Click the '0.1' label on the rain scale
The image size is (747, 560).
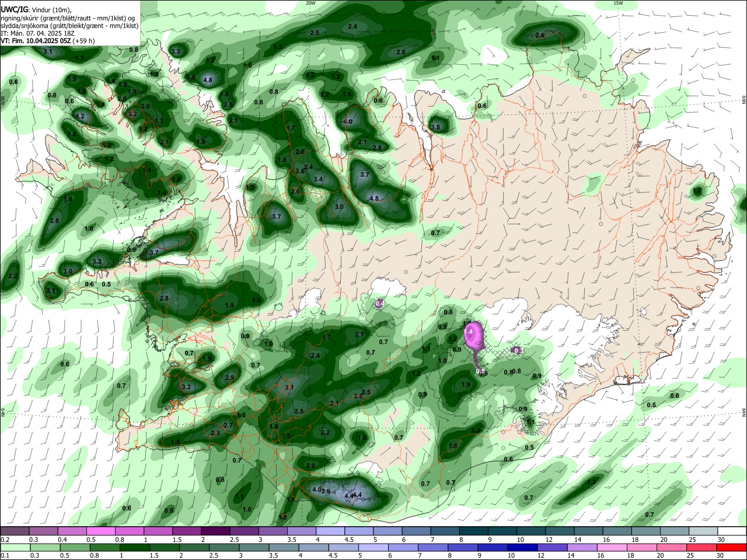click(5, 555)
